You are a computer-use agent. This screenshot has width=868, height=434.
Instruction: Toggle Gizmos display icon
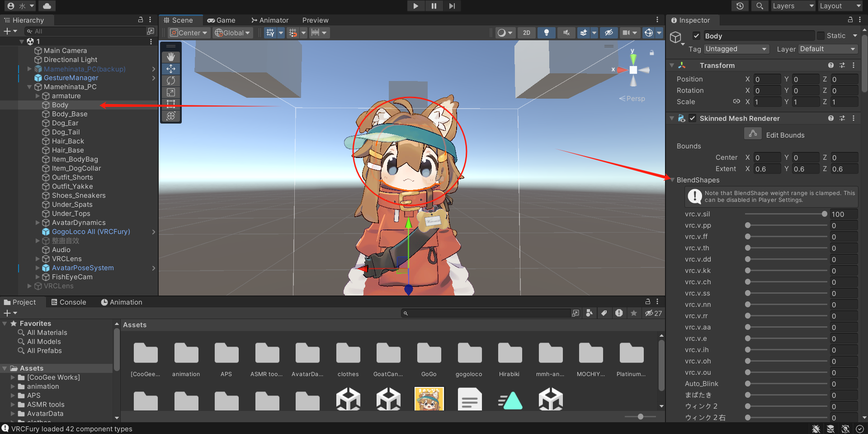pyautogui.click(x=649, y=33)
